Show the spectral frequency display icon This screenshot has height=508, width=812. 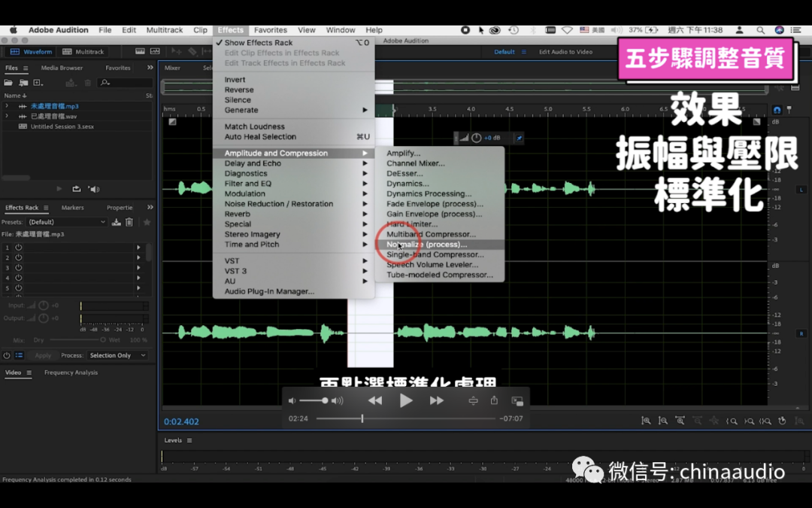tap(140, 51)
